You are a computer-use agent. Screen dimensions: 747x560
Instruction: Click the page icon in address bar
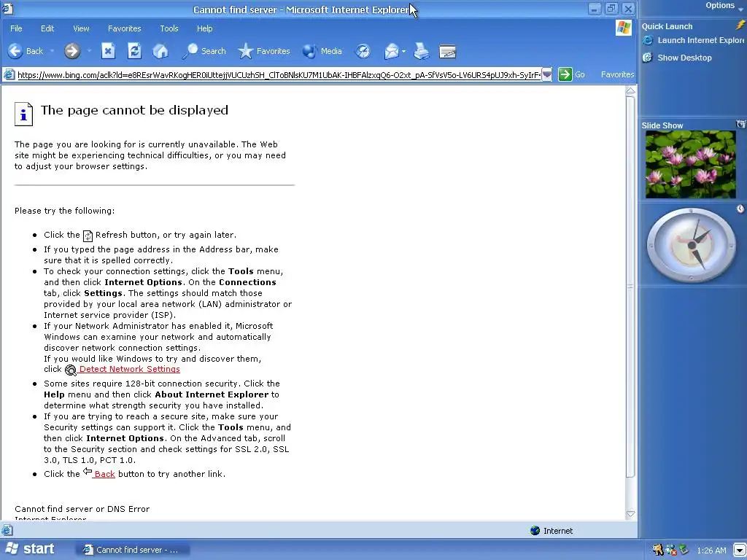tap(9, 74)
